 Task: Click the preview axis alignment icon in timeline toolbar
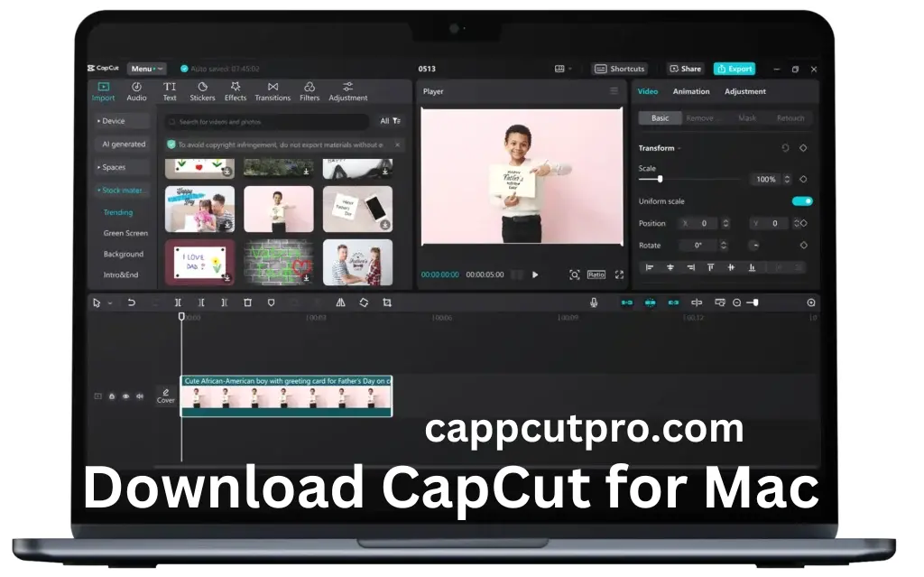click(697, 302)
